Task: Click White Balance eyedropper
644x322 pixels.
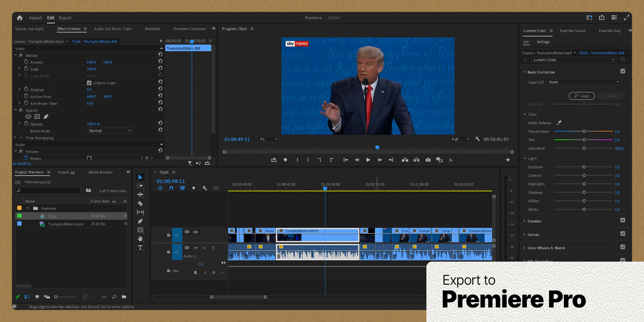Action: (x=559, y=123)
